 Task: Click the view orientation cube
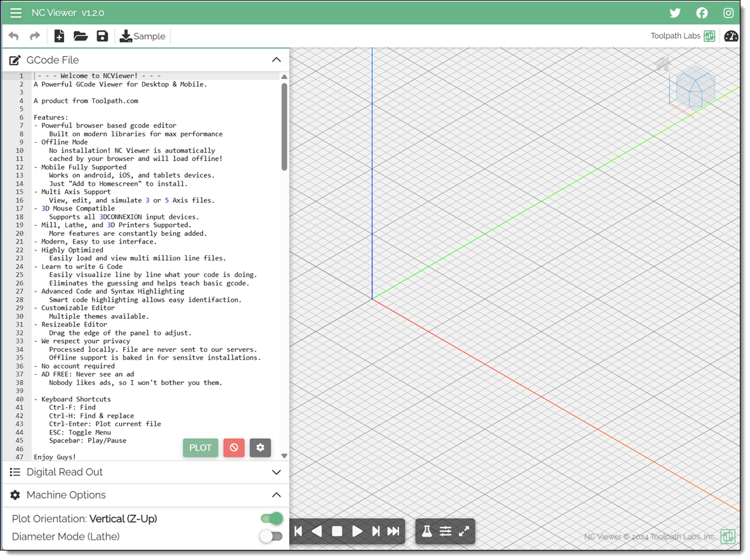point(695,88)
